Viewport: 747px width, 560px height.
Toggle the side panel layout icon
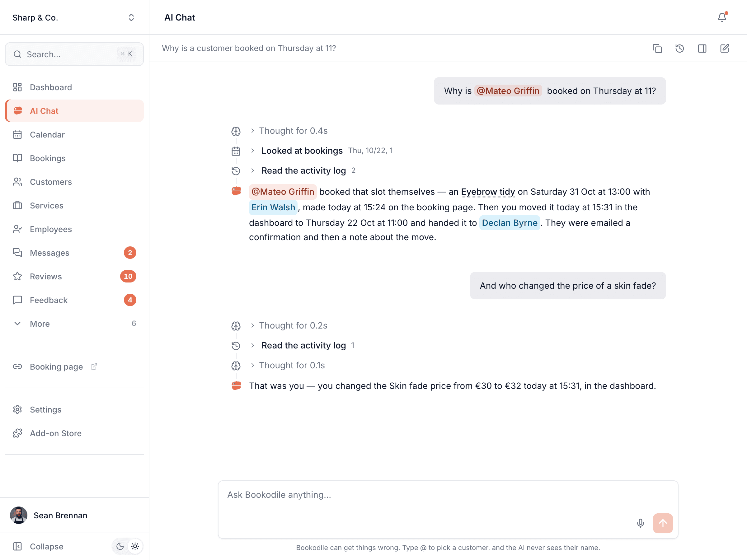coord(702,49)
